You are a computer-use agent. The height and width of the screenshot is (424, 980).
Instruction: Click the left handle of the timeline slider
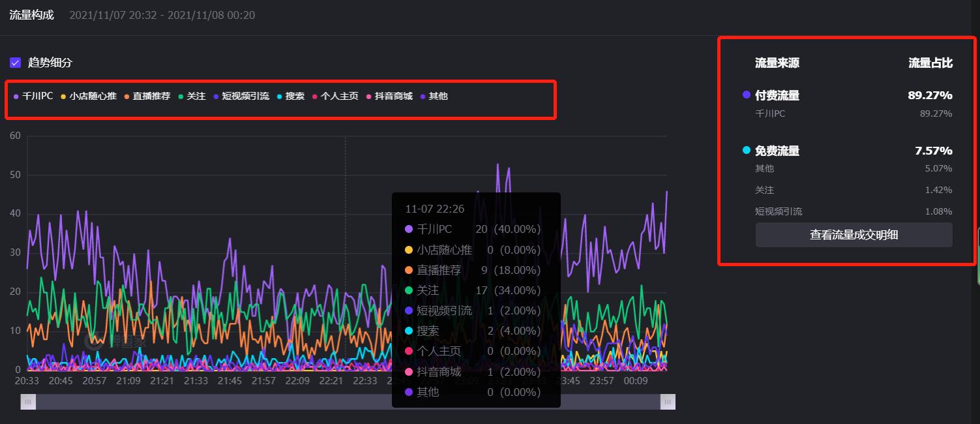click(27, 402)
